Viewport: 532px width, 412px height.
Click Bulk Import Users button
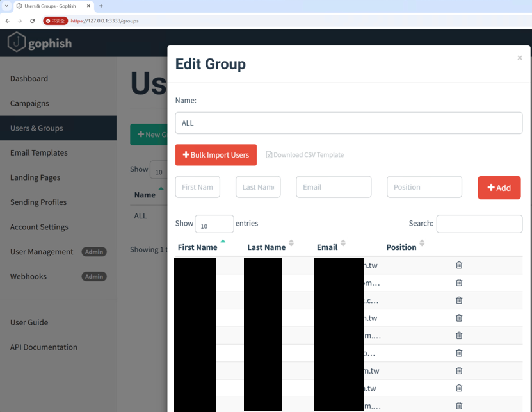(x=216, y=155)
